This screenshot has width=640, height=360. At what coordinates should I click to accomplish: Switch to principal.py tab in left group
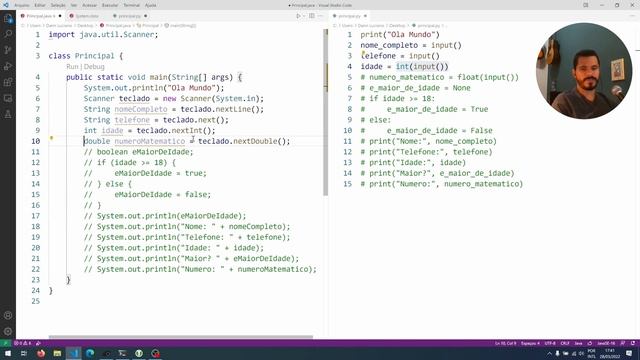(x=129, y=16)
